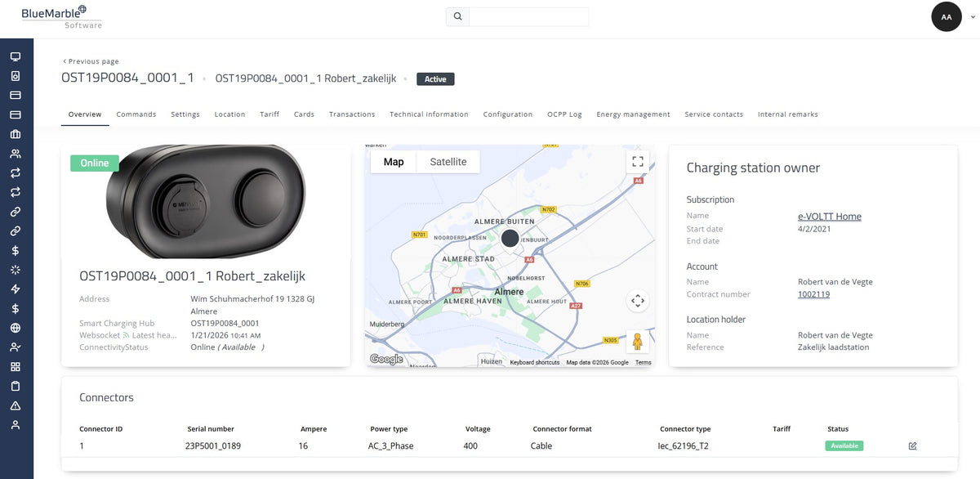Go to the Transactions tab
Viewport: 980px width, 479px height.
[x=352, y=114]
